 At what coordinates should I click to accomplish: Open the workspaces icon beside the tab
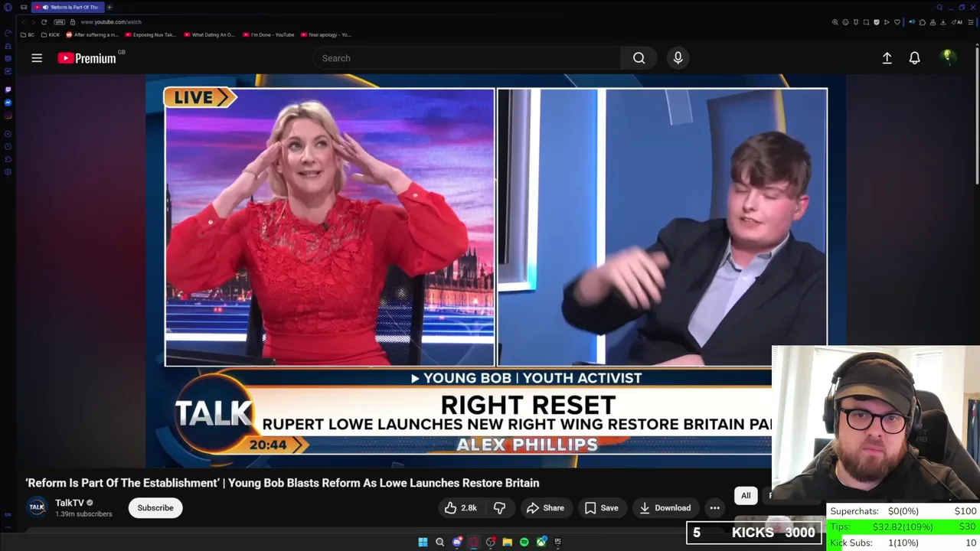[x=24, y=7]
